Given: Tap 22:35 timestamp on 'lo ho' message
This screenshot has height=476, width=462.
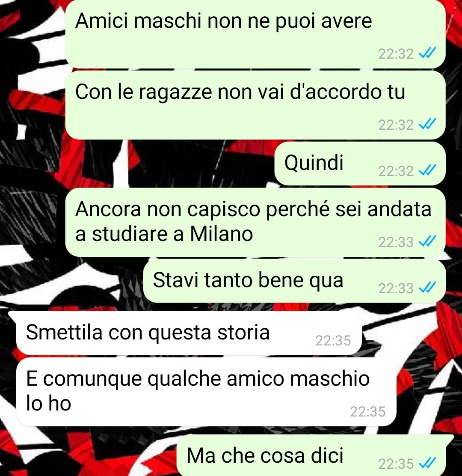Looking at the screenshot, I should click(x=367, y=412).
